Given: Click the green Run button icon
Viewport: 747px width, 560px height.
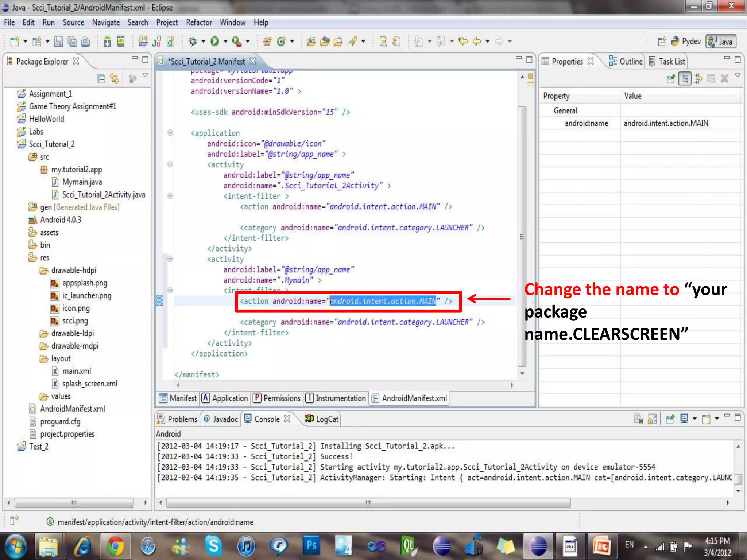Looking at the screenshot, I should pyautogui.click(x=215, y=42).
